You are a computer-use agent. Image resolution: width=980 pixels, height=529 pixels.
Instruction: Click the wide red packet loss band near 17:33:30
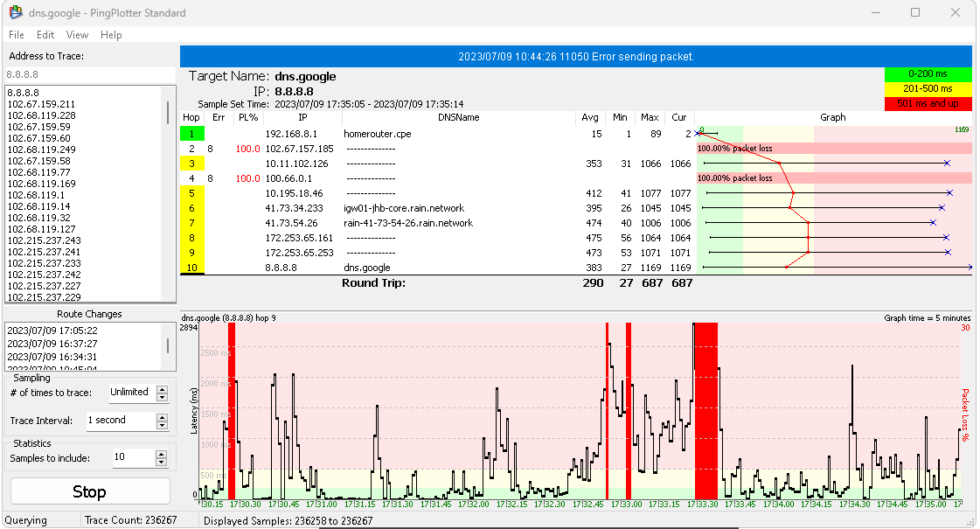[x=706, y=410]
